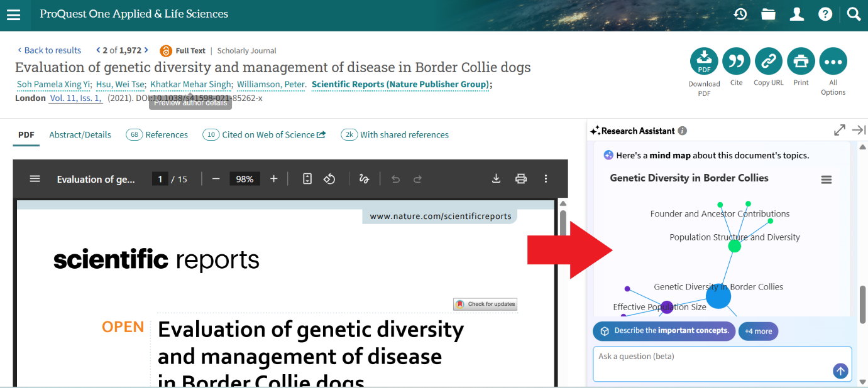Open the mind map hamburger menu

[x=827, y=180]
